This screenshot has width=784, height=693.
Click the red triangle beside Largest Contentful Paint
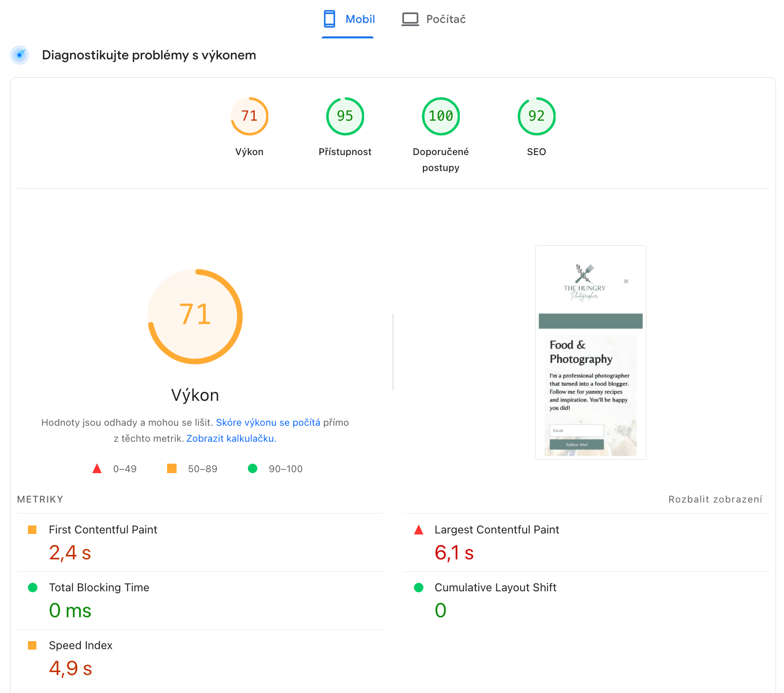[x=418, y=530]
